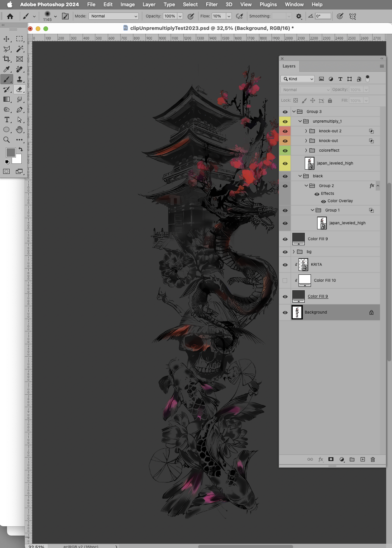Open the Window menu
392x548 pixels.
coord(294,4)
